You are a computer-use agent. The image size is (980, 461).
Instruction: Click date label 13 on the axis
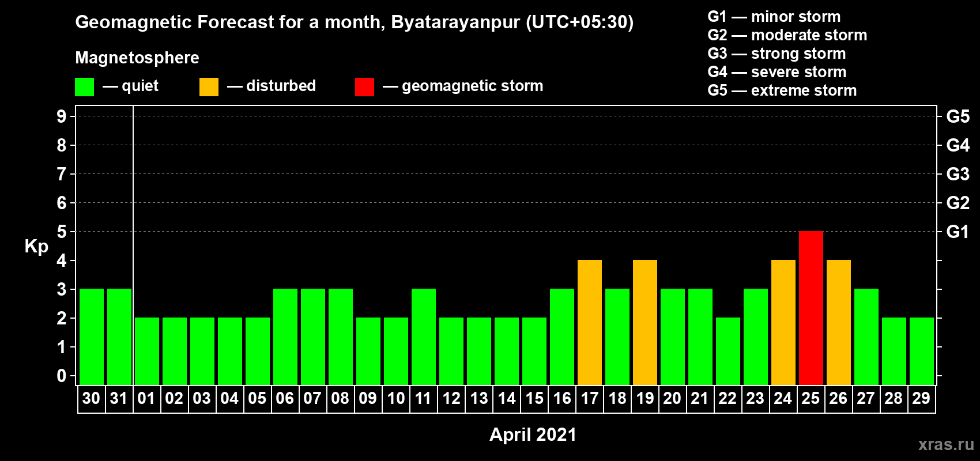tap(478, 398)
